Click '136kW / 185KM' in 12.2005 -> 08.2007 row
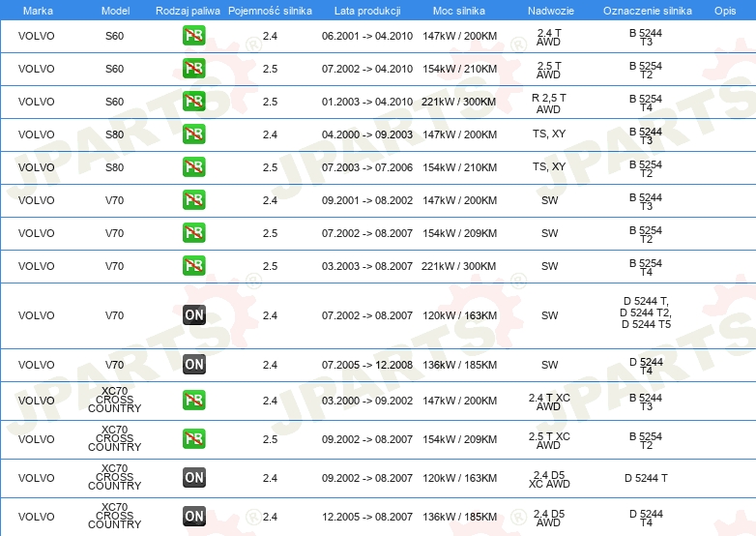This screenshot has width=756, height=536. pos(459,517)
